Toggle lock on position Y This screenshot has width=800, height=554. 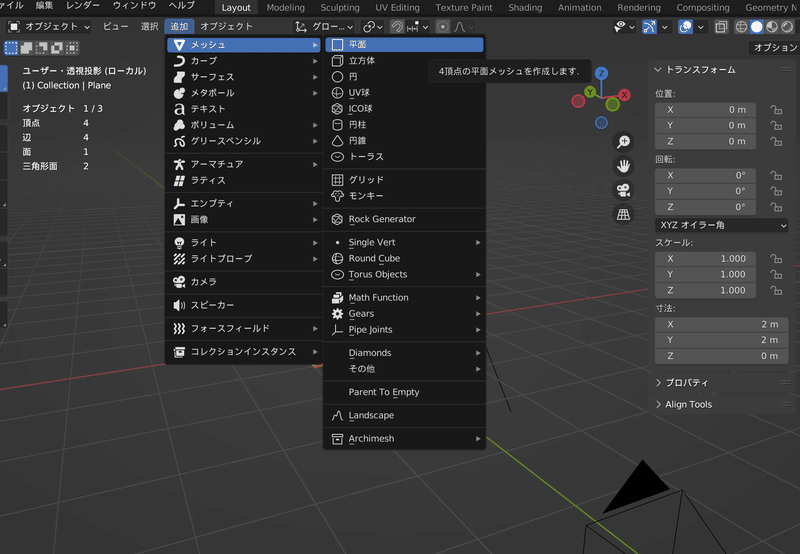(776, 125)
